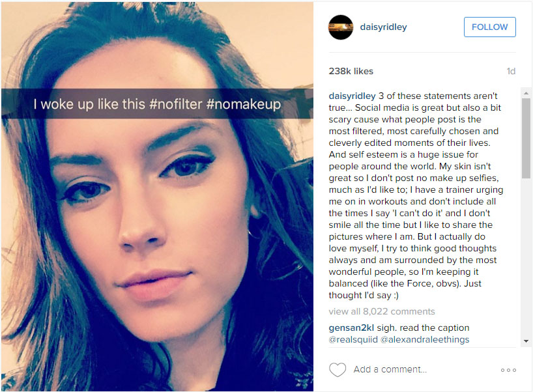Click the scroll up arrow in comments

coord(526,92)
